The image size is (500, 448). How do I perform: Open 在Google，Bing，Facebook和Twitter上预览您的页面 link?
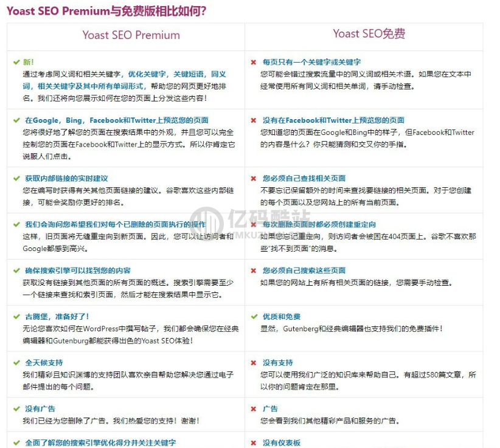[x=117, y=120]
